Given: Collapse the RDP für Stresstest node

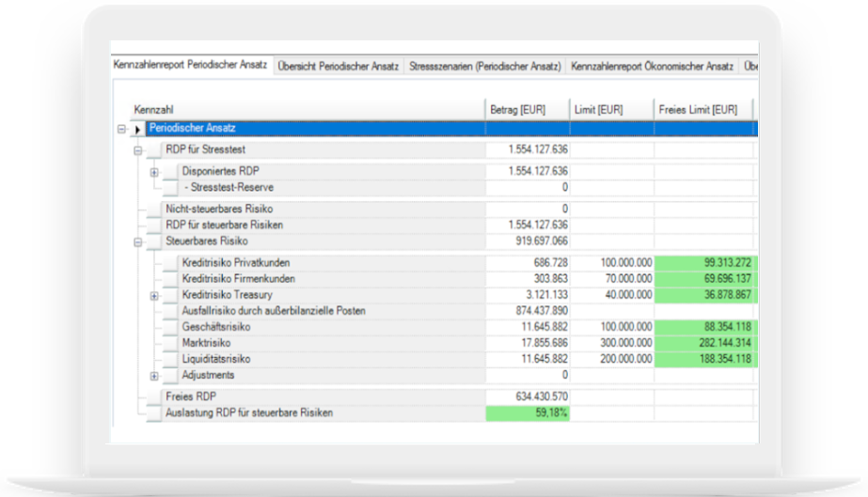Looking at the screenshot, I should click(138, 150).
